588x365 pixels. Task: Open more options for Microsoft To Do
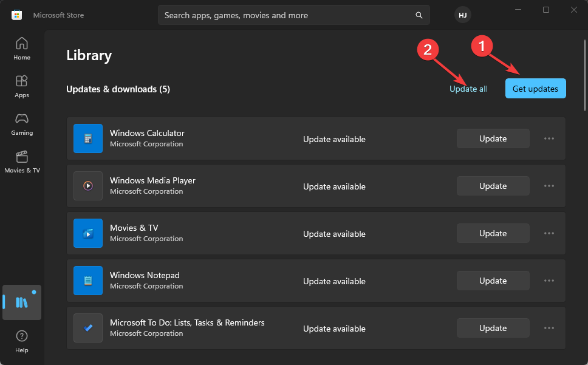tap(549, 328)
